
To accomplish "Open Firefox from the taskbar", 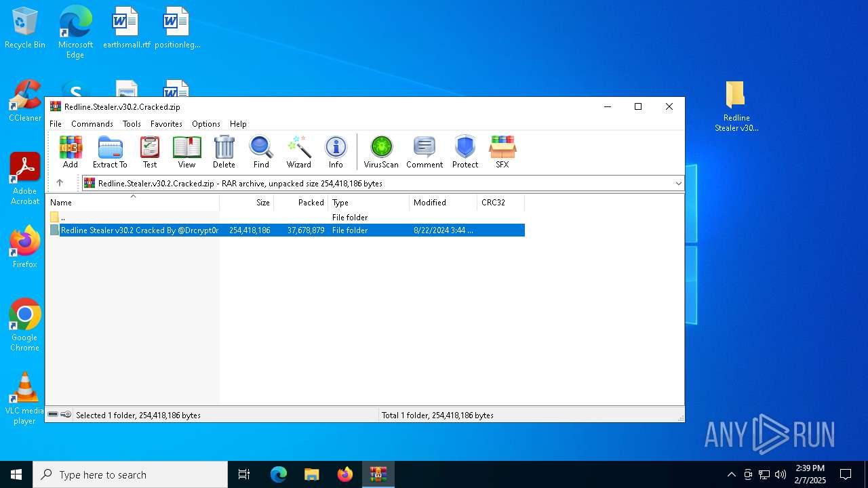I will coord(344,474).
